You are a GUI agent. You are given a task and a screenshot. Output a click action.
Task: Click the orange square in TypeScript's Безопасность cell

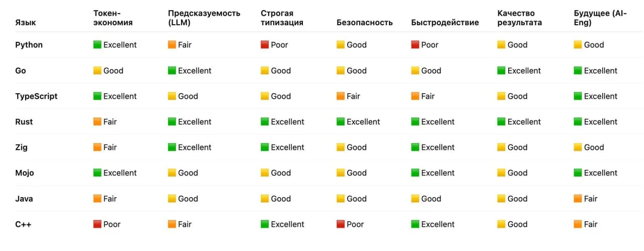coord(341,96)
